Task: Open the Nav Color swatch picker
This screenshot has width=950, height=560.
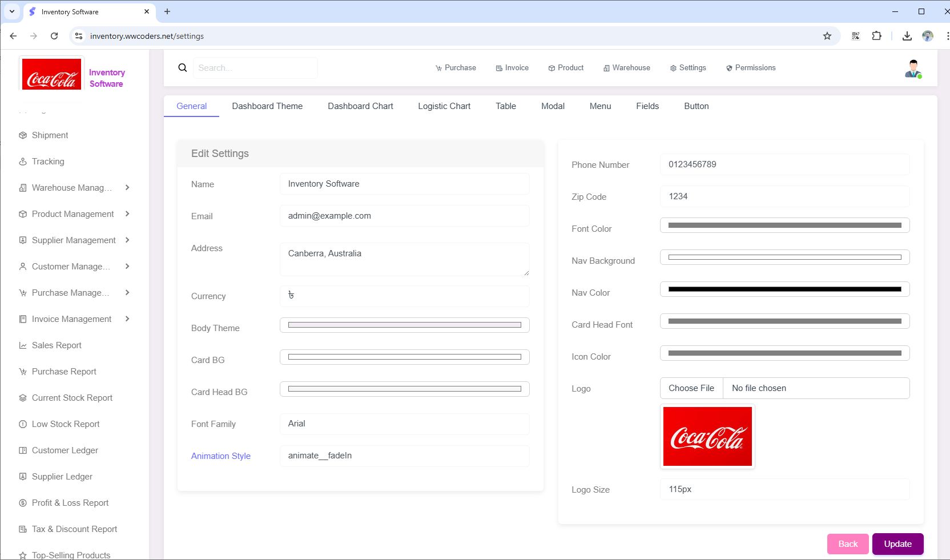Action: 784,289
